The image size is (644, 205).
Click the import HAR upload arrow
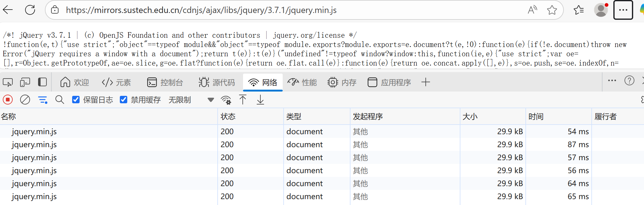(x=243, y=100)
